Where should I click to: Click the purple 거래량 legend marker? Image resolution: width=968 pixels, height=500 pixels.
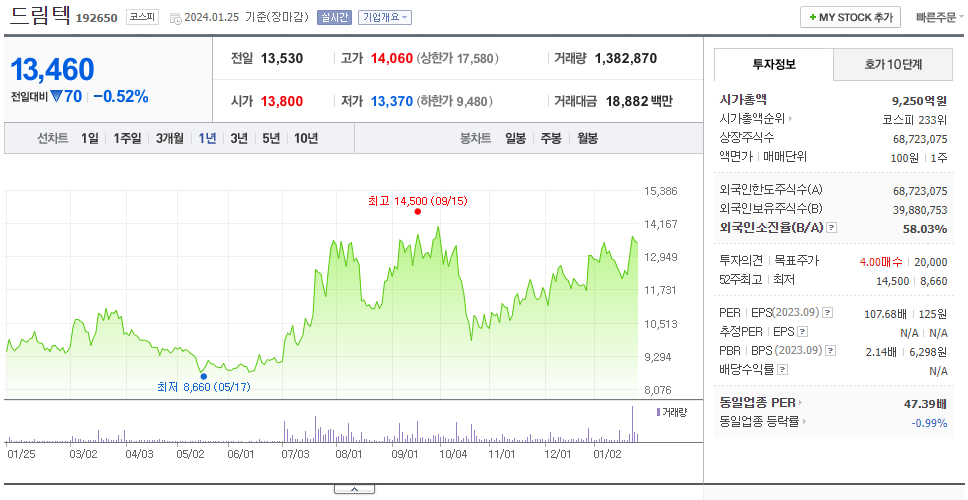pyautogui.click(x=657, y=412)
